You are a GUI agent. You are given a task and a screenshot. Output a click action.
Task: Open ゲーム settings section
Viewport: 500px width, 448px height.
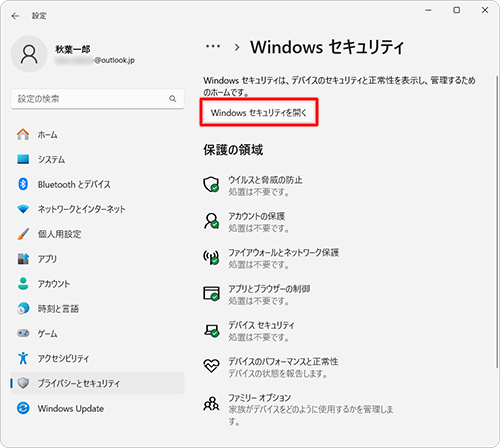coord(97,333)
